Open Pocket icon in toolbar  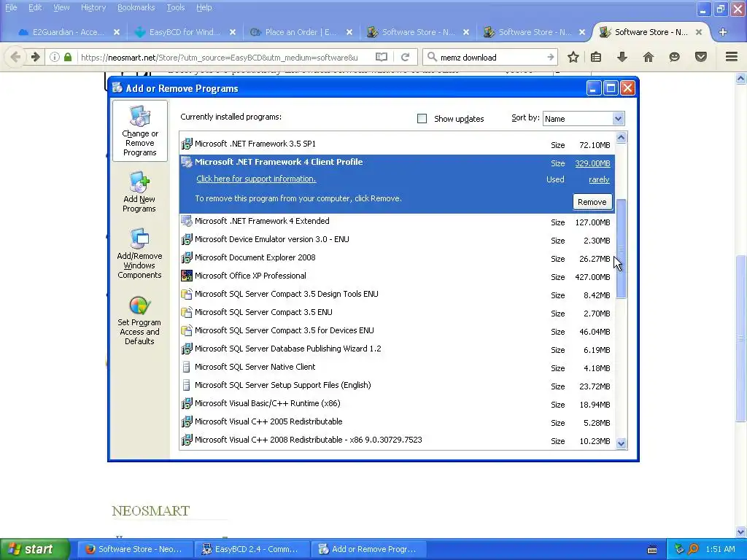pyautogui.click(x=701, y=57)
